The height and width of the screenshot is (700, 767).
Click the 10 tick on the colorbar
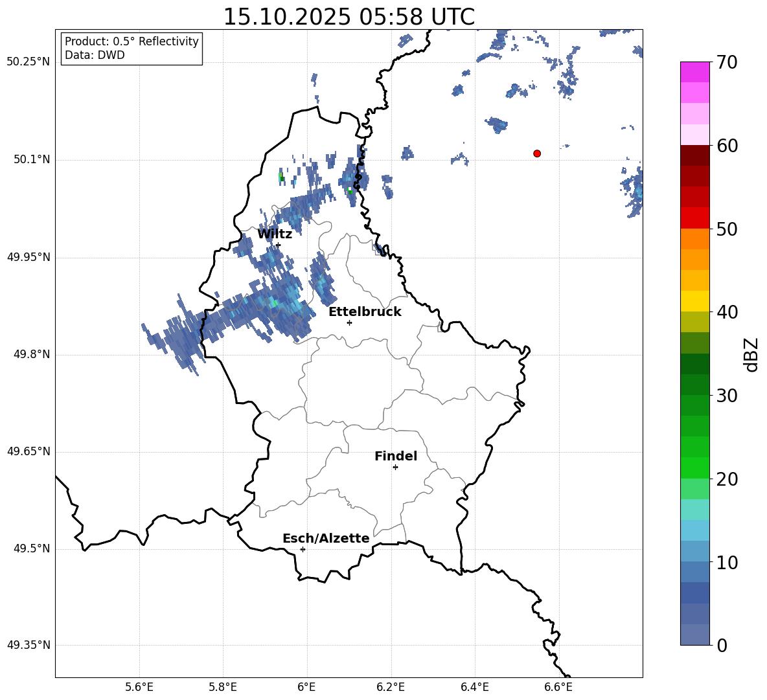point(727,562)
